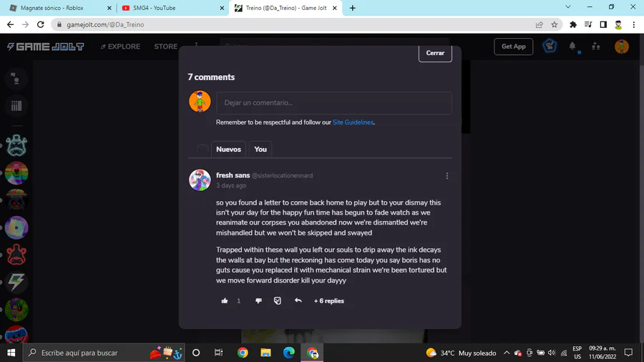Close comments with the Cerrar button
This screenshot has height=362, width=644.
point(435,53)
